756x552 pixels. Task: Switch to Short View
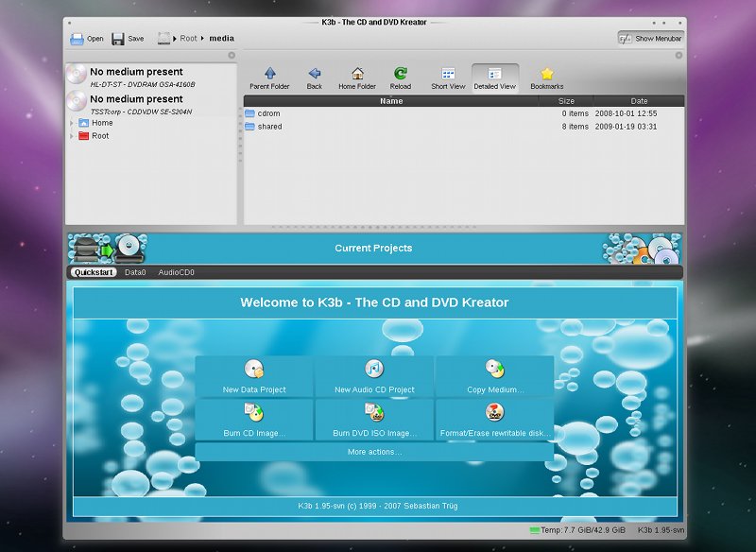[448, 78]
